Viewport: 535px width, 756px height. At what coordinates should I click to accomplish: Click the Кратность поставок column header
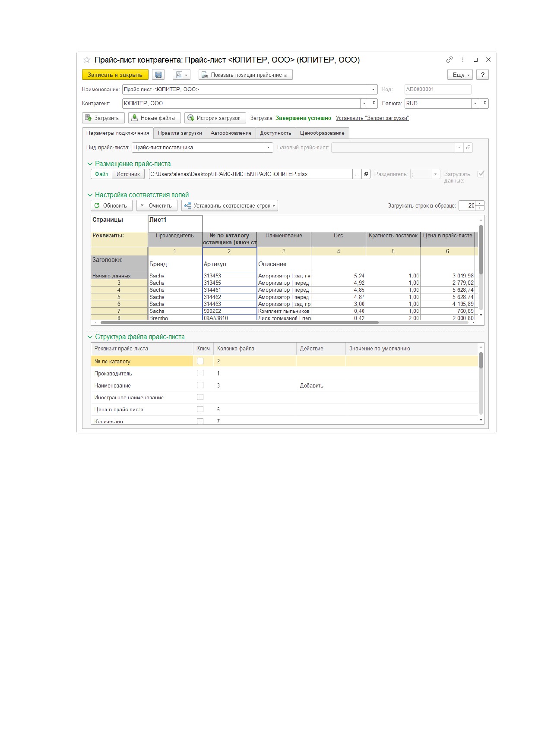click(393, 239)
